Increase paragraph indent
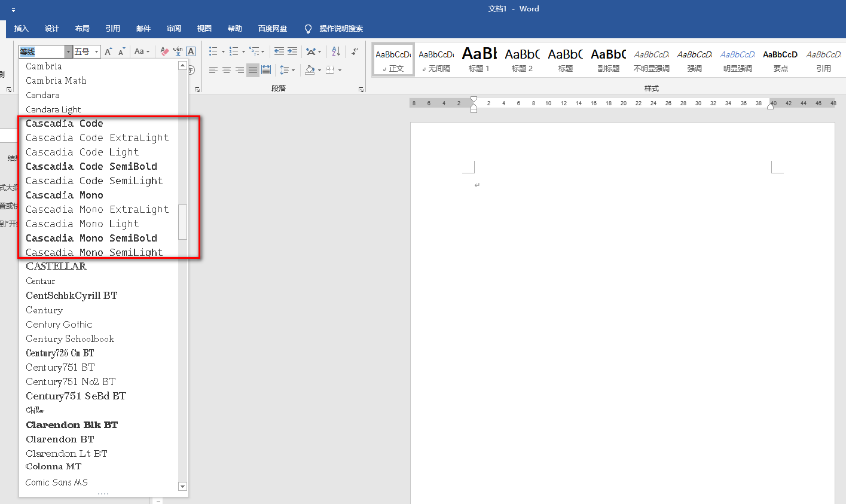Screen dimensions: 846x504 [292, 51]
